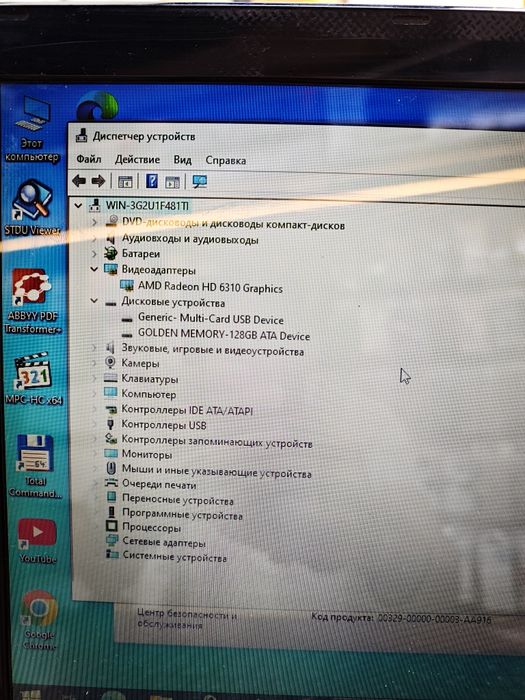The height and width of the screenshot is (700, 525).
Task: Click the action pane toolbar icon
Action: [x=172, y=182]
